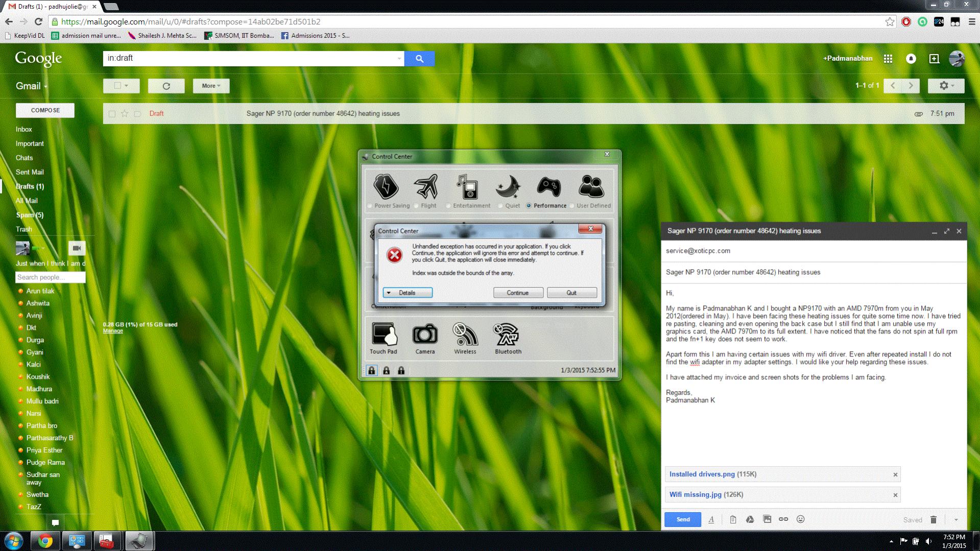Select the Power Saving radio button

click(369, 206)
